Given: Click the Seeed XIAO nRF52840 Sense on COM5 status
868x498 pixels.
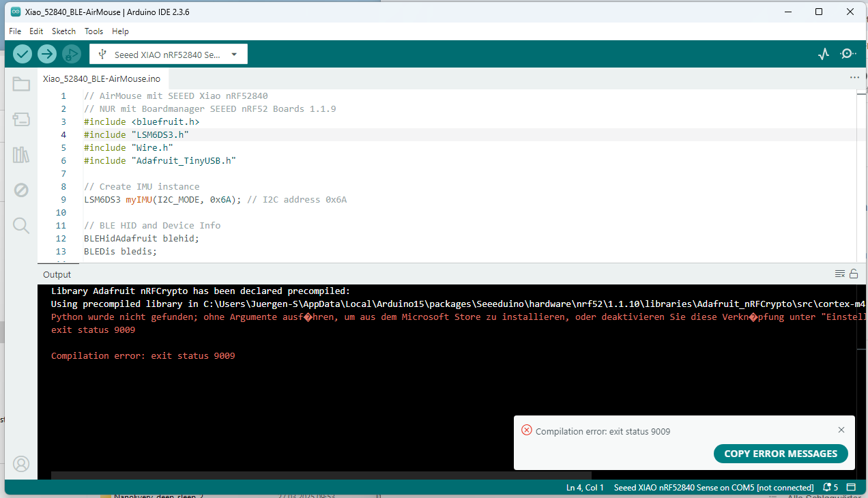Looking at the screenshot, I should tap(714, 488).
